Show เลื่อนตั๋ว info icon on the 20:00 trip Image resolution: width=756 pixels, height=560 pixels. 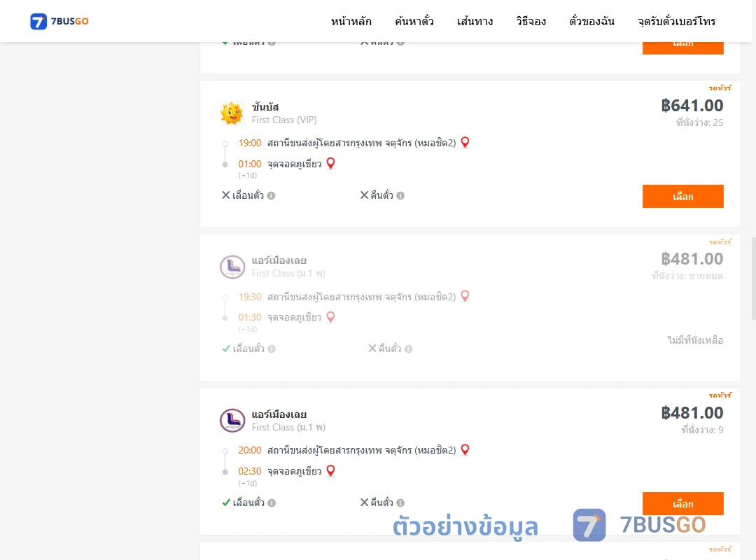(272, 503)
